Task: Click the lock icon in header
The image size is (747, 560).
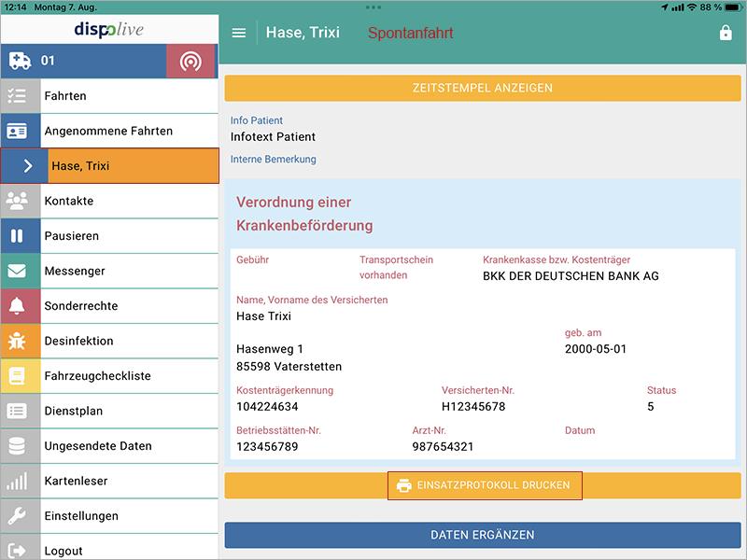Action: click(x=726, y=33)
